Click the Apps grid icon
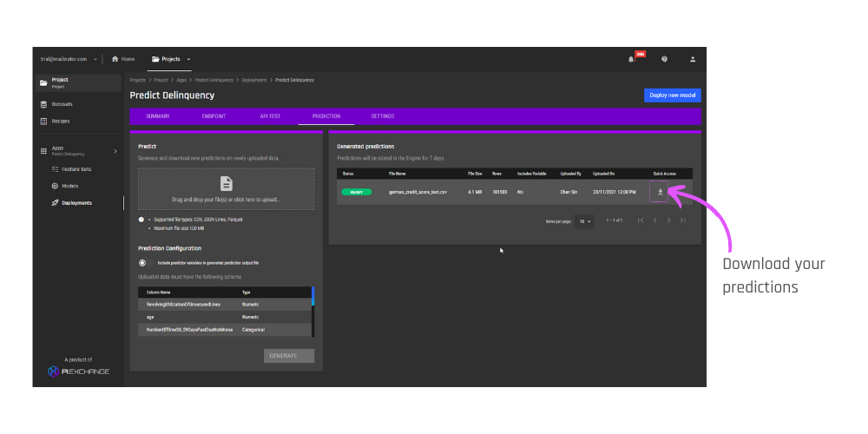The width and height of the screenshot is (868, 434). click(x=43, y=150)
